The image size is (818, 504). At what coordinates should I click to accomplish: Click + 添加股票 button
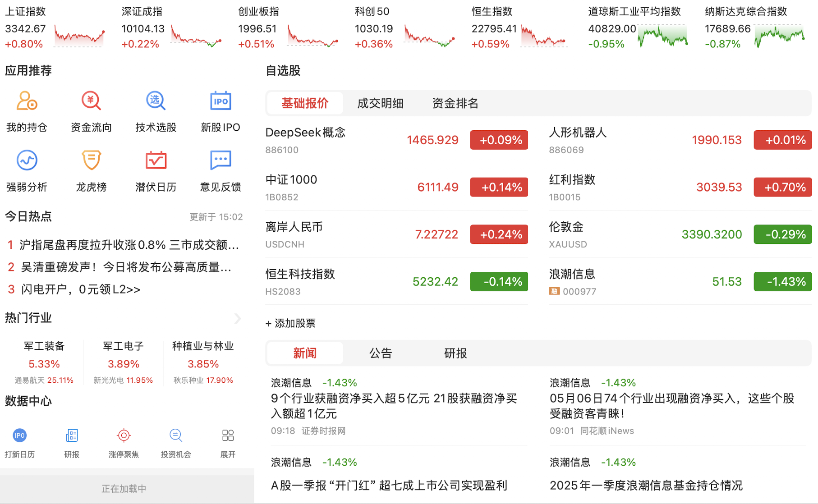click(290, 323)
